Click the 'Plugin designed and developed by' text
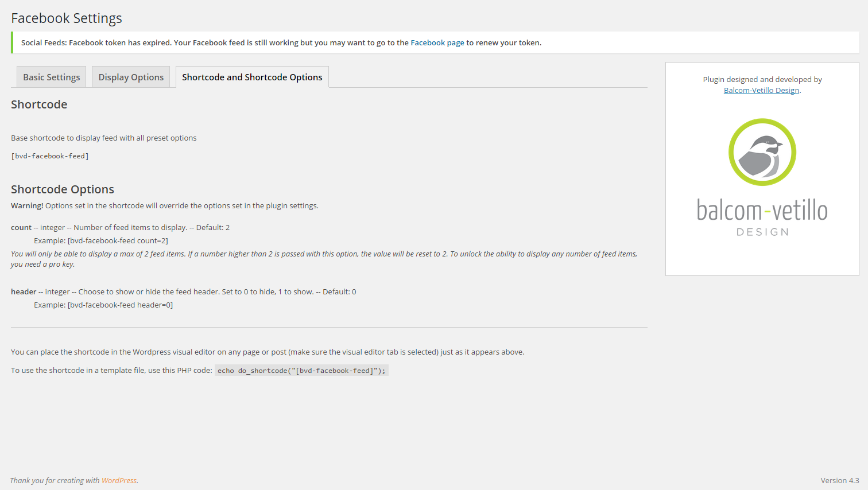 [x=762, y=80]
